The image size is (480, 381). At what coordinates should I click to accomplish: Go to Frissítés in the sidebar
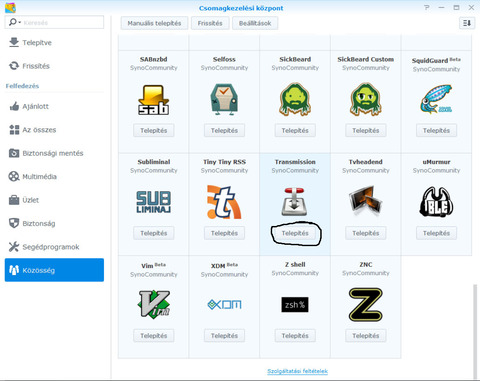coord(54,66)
